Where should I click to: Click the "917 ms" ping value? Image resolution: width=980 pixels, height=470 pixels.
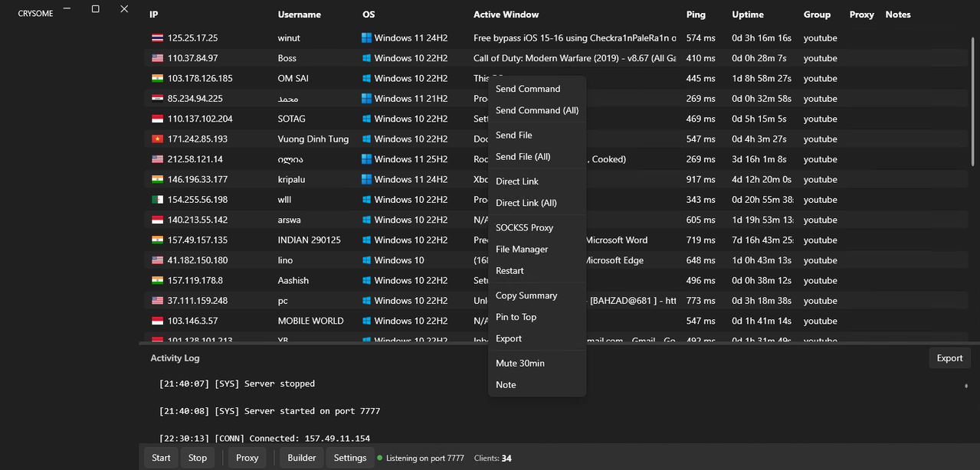pos(701,179)
